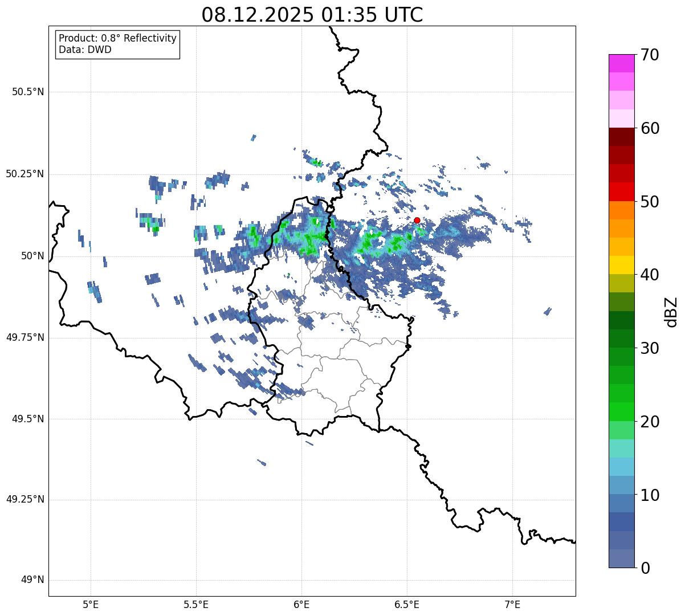
Task: Click the '49.5°N' latitude label
Action: point(28,419)
